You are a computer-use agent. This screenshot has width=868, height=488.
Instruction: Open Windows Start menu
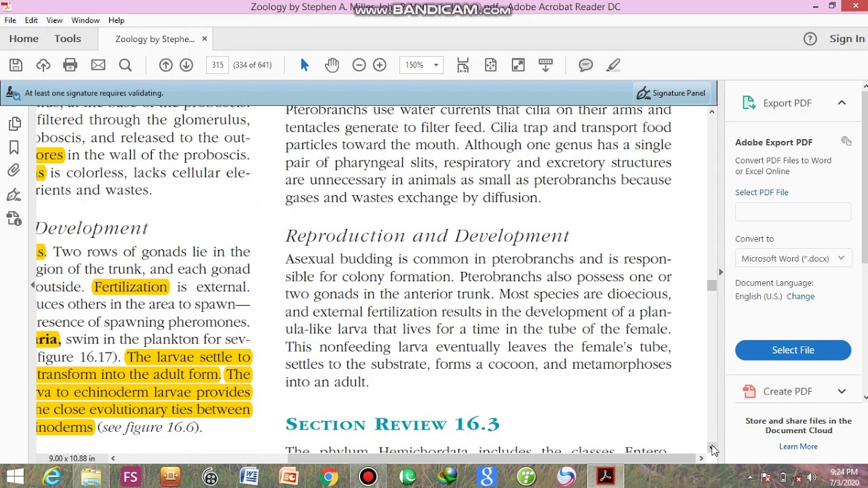point(15,476)
